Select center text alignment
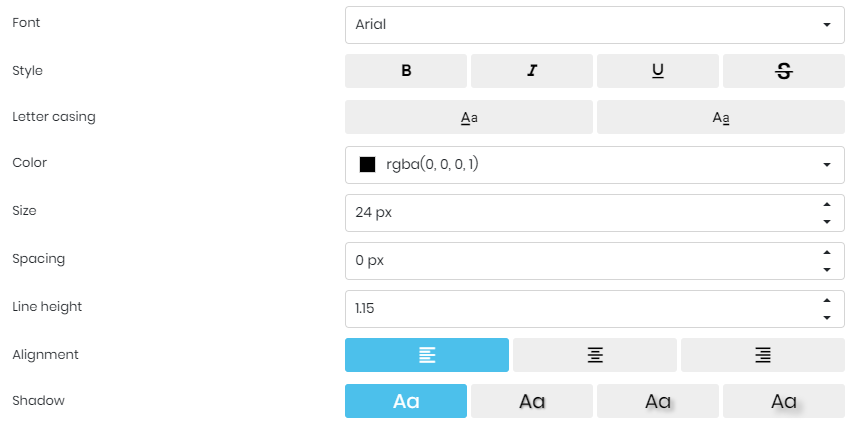Image resolution: width=855 pixels, height=426 pixels. coord(595,354)
